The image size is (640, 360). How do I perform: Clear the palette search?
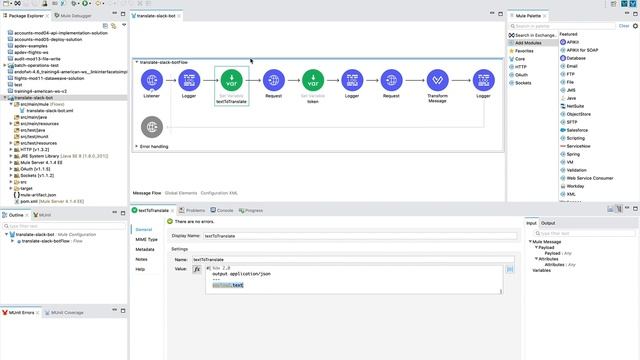[624, 26]
